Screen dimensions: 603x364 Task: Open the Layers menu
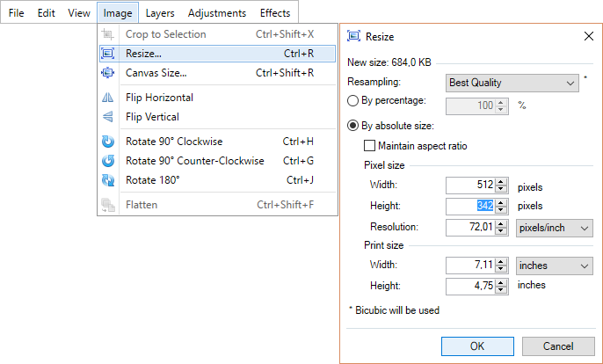pos(160,13)
